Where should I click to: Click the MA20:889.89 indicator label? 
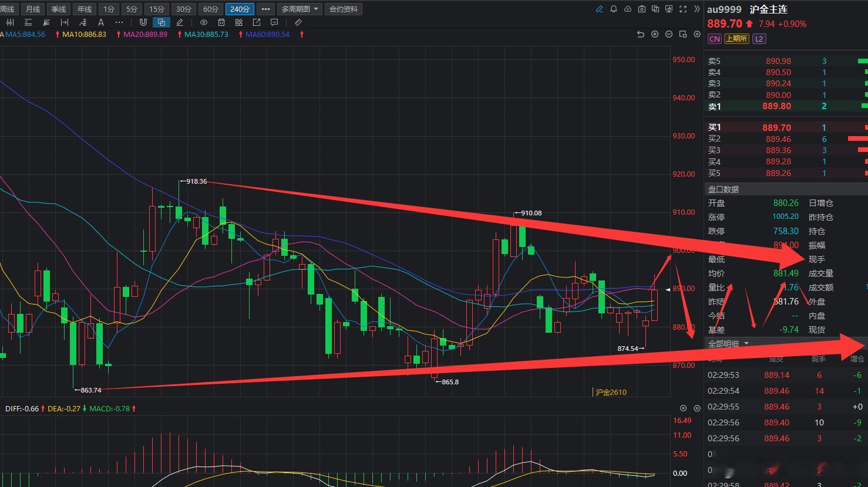tap(145, 35)
